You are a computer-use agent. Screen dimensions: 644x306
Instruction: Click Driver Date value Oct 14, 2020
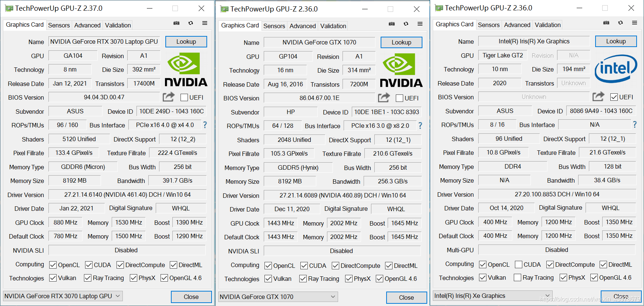[506, 208]
